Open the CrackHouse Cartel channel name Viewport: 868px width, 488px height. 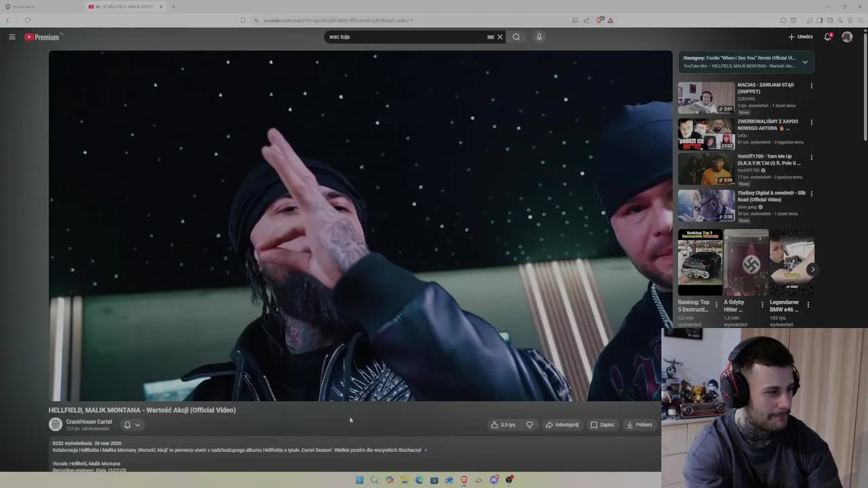pyautogui.click(x=89, y=422)
